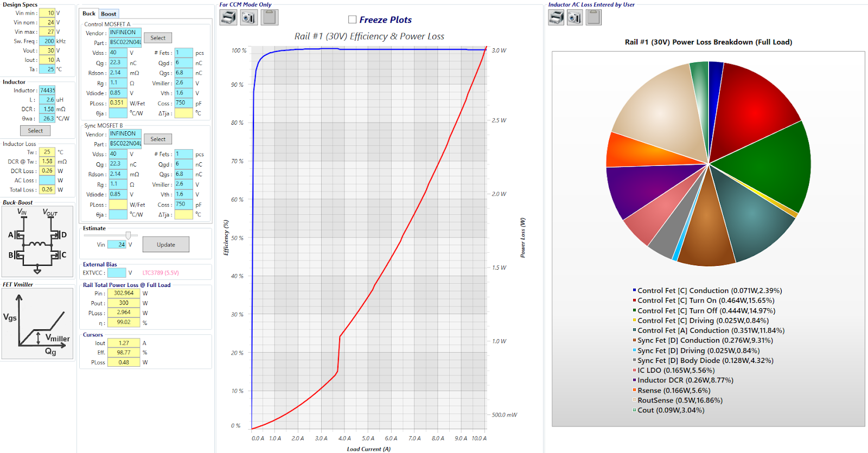Click Sync MOSFET B Vendor field
The height and width of the screenshot is (453, 868).
[x=125, y=134]
